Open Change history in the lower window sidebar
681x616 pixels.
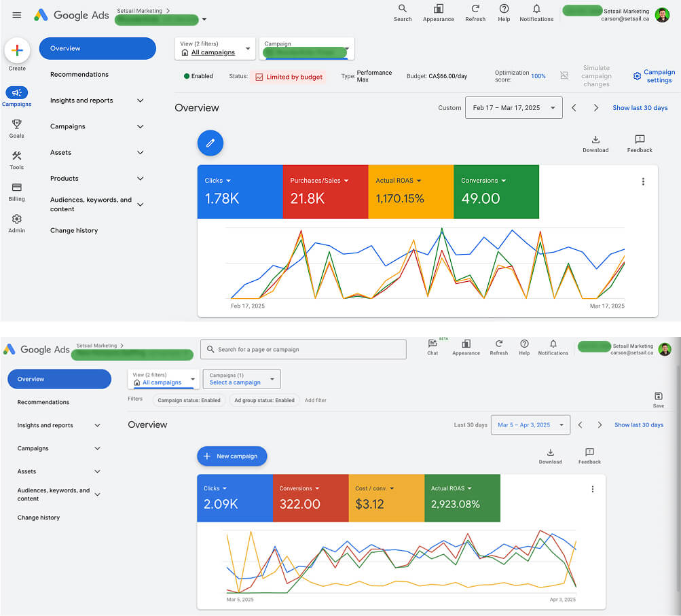coord(39,518)
